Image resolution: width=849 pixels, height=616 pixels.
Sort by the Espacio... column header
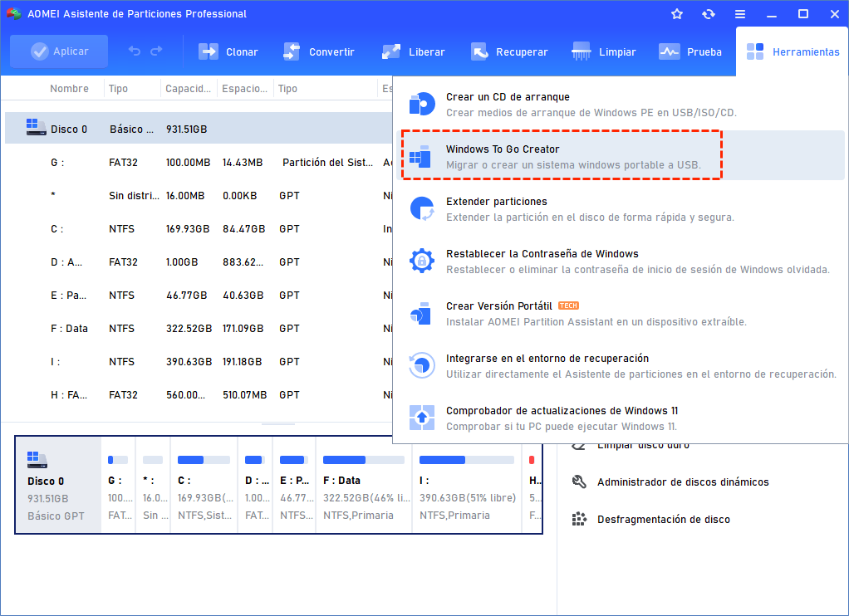click(245, 88)
